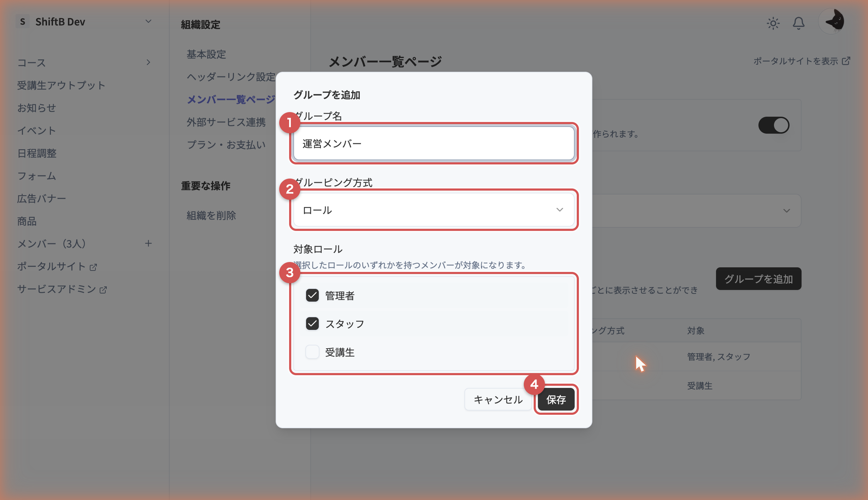Click the 対象 column header

click(696, 331)
